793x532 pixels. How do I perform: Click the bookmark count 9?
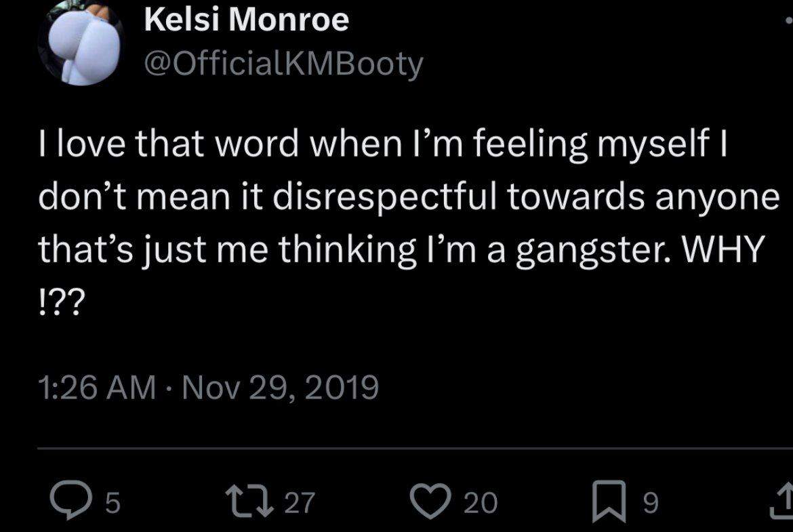coord(649,502)
